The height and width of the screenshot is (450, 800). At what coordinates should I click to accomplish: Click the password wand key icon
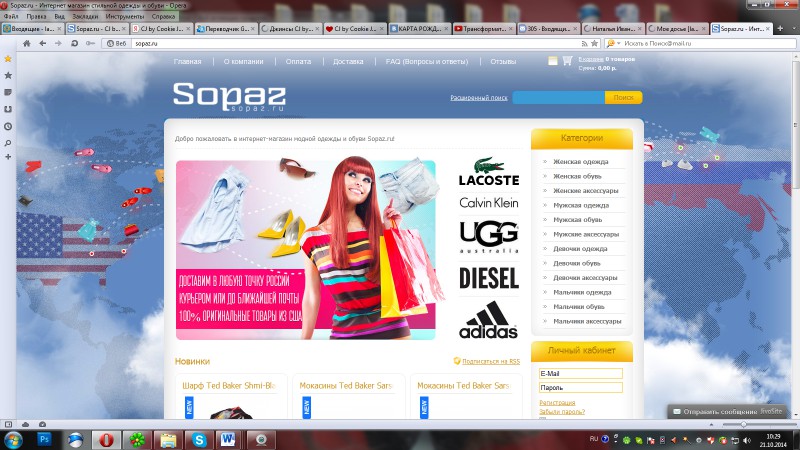pos(90,43)
